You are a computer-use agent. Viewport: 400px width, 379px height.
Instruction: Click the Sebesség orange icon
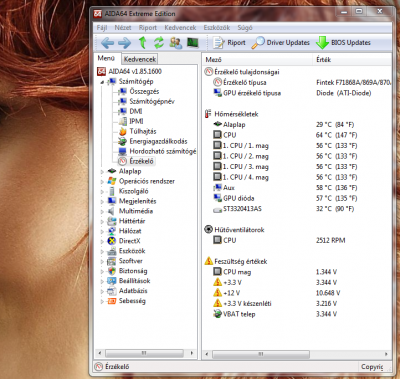coord(112,301)
